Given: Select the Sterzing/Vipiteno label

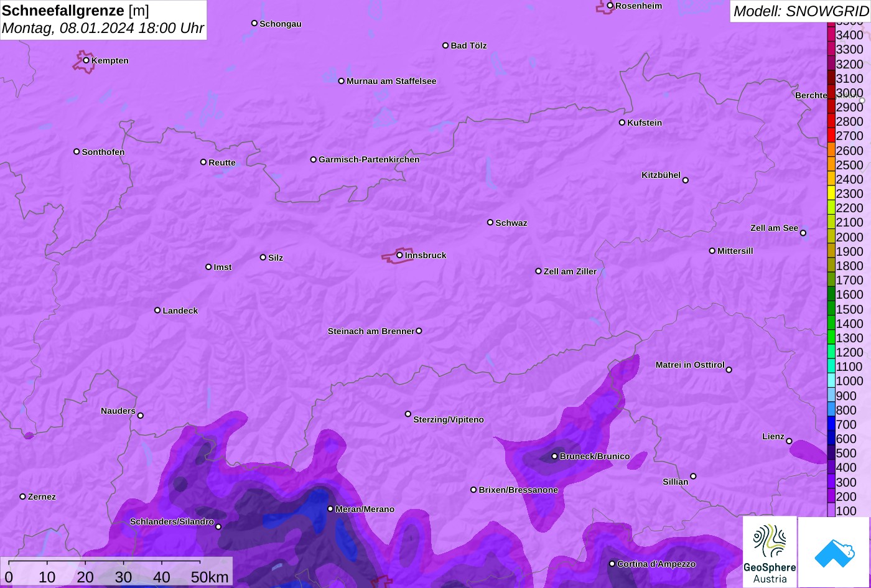Looking at the screenshot, I should (x=449, y=419).
